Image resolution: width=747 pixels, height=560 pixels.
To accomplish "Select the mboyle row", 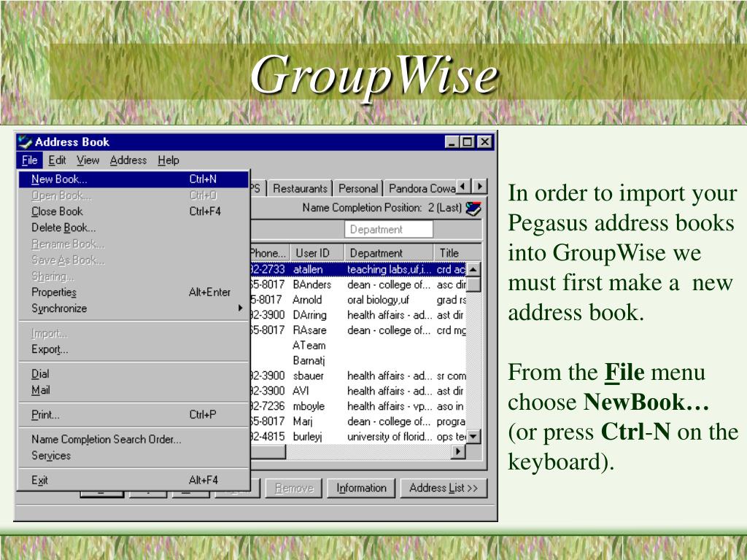I will pos(357,405).
